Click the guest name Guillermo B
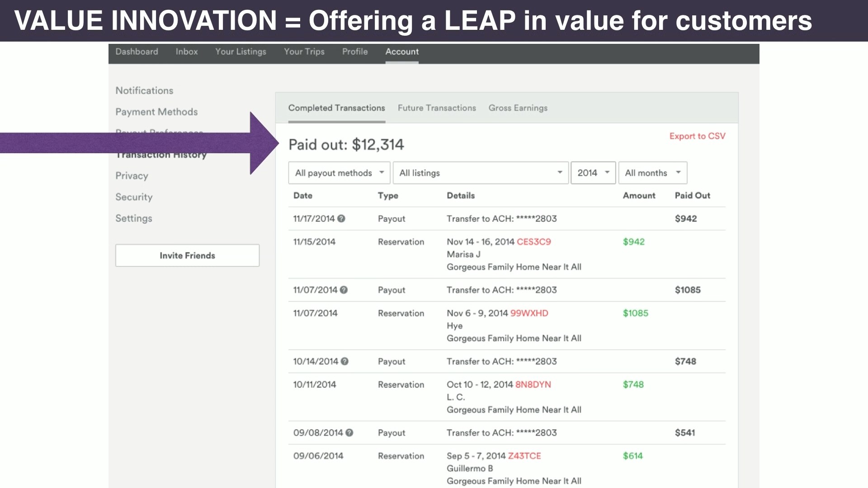This screenshot has height=488, width=868. point(470,469)
